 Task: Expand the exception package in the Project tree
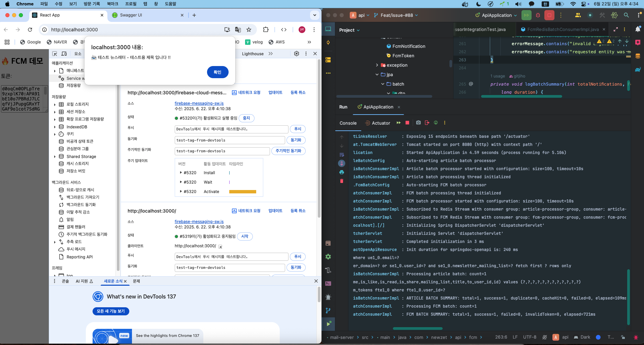(377, 65)
